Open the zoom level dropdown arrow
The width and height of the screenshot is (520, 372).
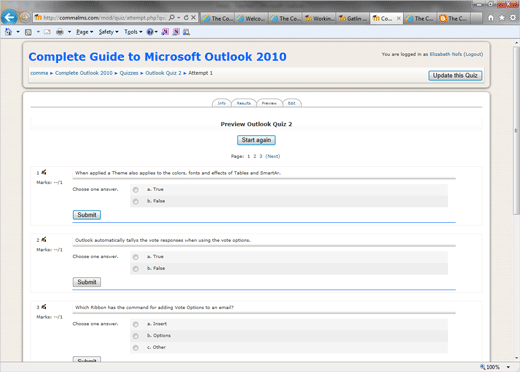[508, 367]
